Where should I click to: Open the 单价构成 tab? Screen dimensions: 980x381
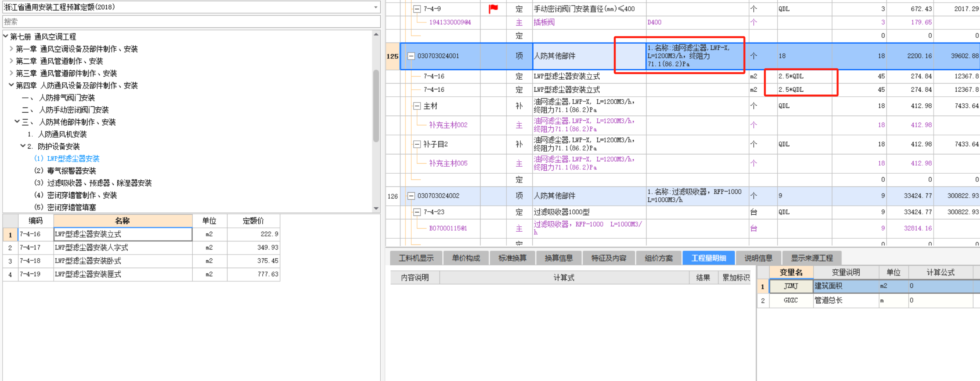(466, 258)
